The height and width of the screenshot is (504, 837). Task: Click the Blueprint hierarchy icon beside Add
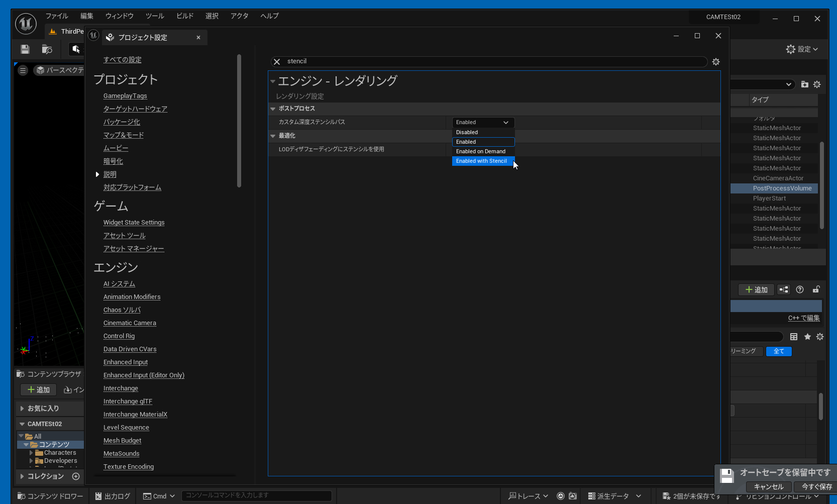pyautogui.click(x=783, y=289)
